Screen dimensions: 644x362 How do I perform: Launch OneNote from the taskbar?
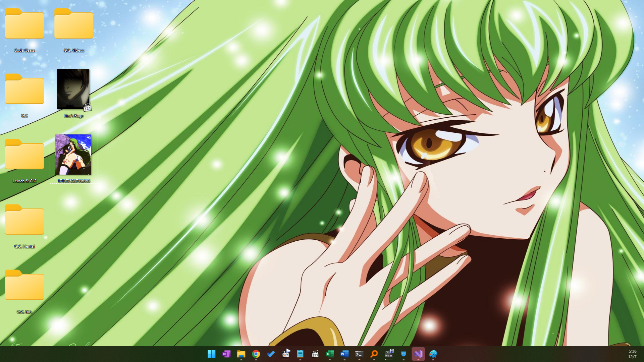226,354
